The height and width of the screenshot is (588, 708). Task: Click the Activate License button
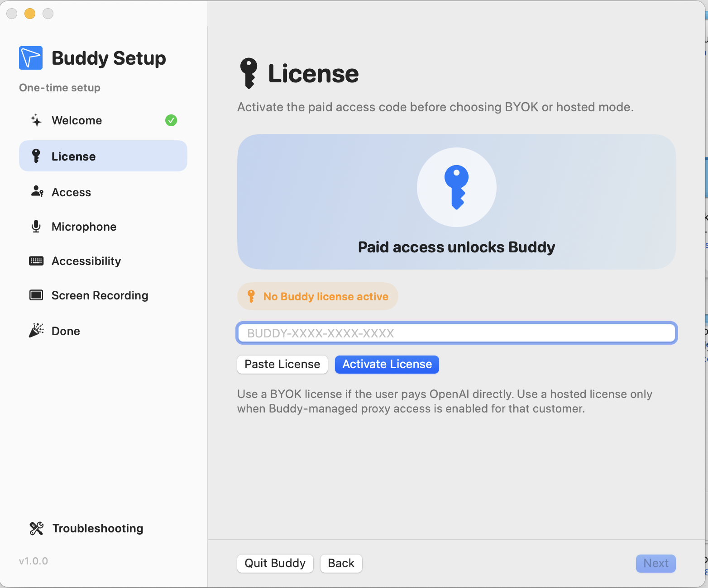point(387,365)
